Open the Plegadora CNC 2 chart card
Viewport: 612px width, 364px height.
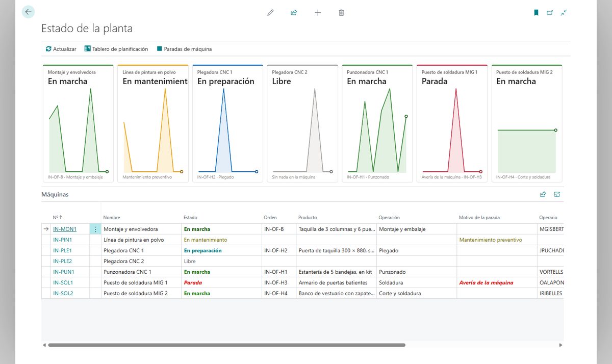coord(302,123)
